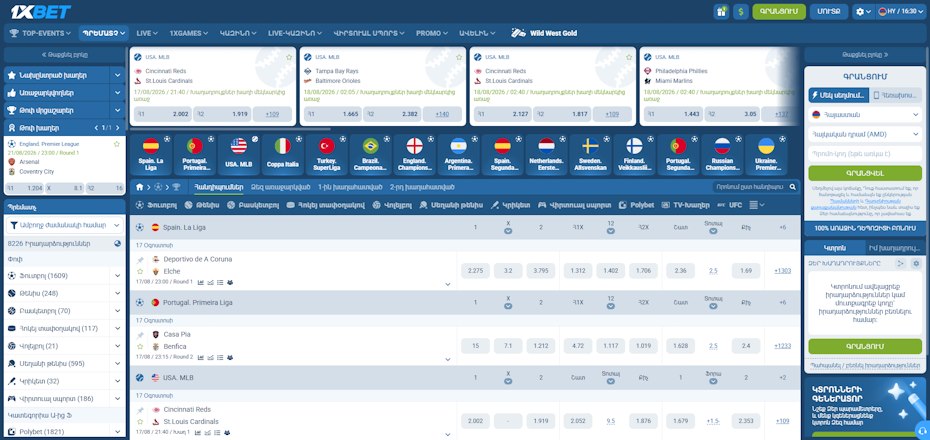This screenshot has width=930, height=440.
Task: Open statistics chart icon for Deportivo vs Elche
Action: tap(200, 282)
